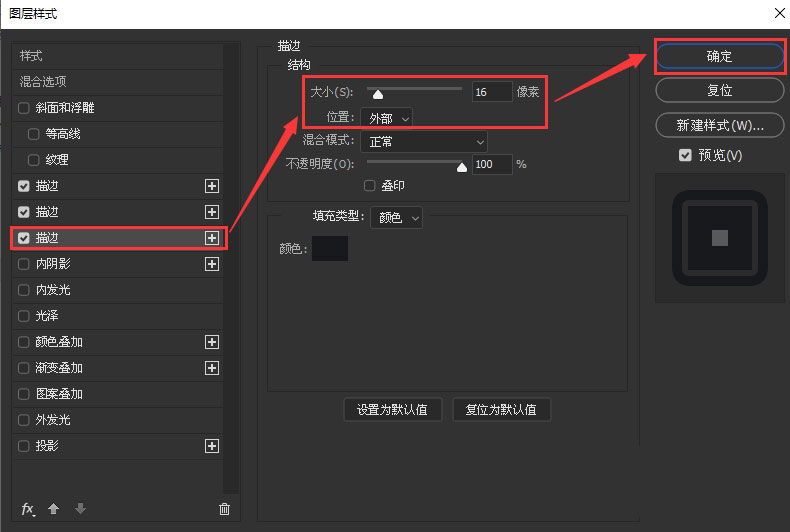Screen dimensions: 790x532
Task: Click the plus icon next to 颜色叠加
Action: tap(212, 342)
